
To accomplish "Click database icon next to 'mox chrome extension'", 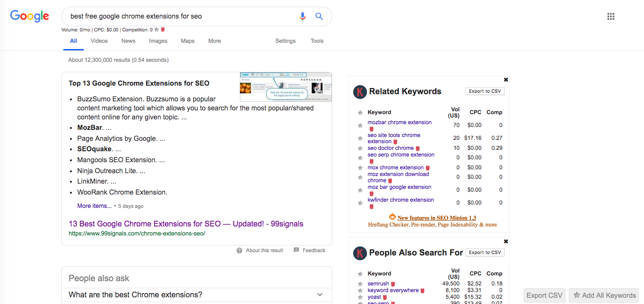I will (428, 168).
